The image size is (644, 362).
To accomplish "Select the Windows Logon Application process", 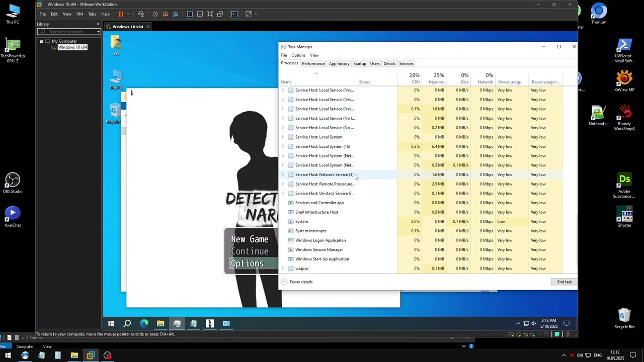I will click(320, 240).
